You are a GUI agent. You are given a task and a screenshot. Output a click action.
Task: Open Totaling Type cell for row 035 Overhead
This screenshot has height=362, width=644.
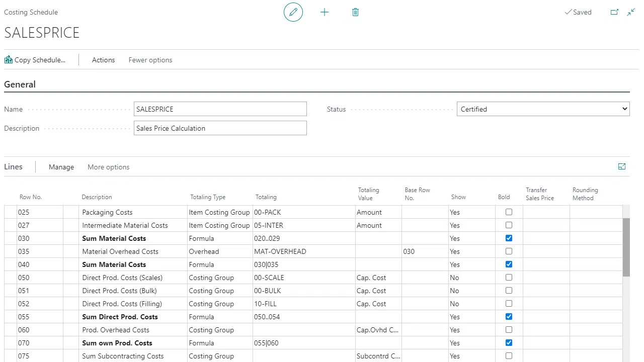(x=219, y=251)
